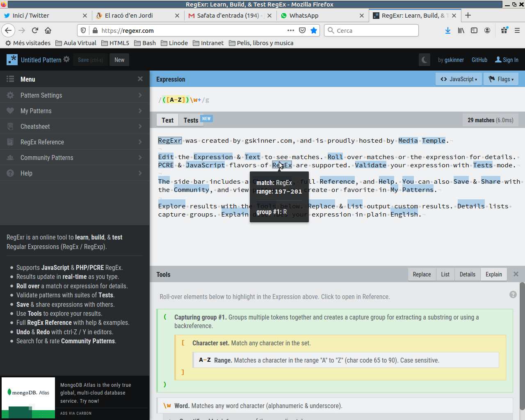The width and height of the screenshot is (525, 420).
Task: Open My Patterns menu item
Action: pyautogui.click(x=75, y=111)
